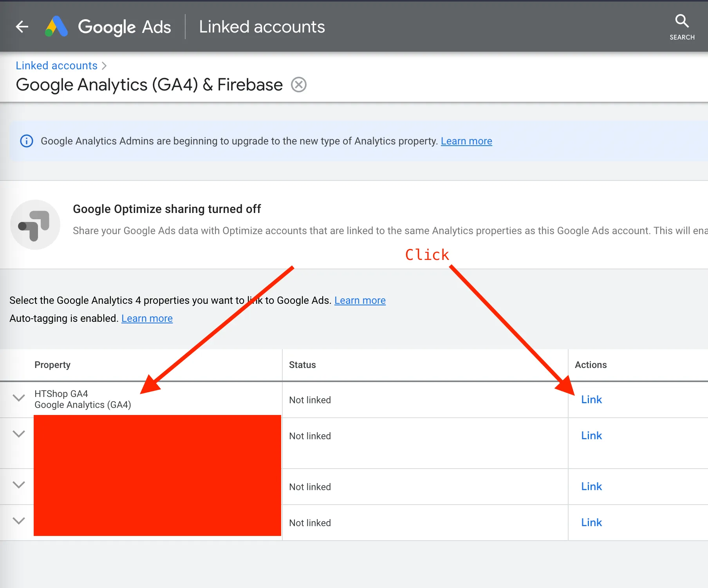Open Learn more about auto-tagging

pos(147,318)
